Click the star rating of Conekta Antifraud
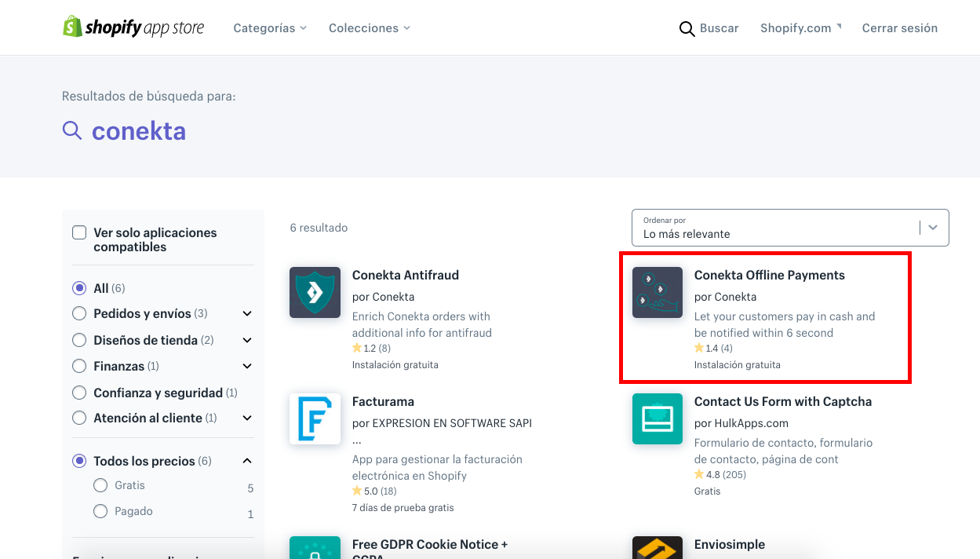 [371, 348]
